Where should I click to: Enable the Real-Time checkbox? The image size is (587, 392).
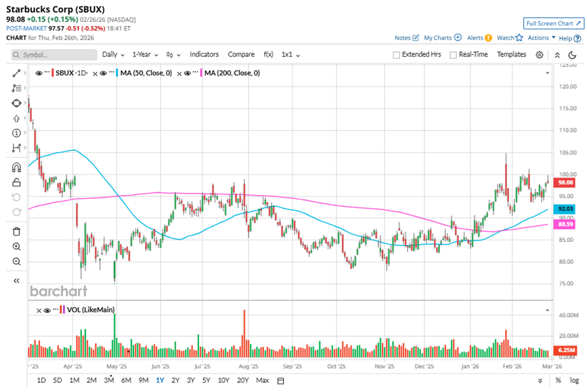453,55
